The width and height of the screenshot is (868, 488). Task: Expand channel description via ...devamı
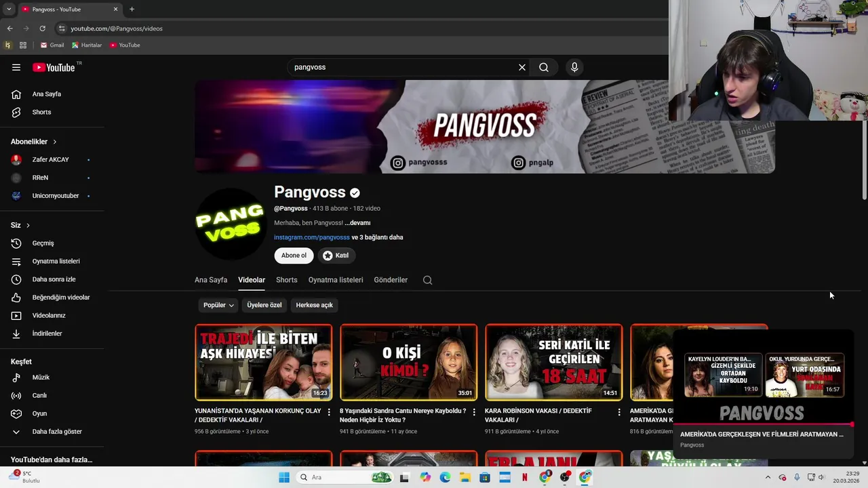(357, 223)
